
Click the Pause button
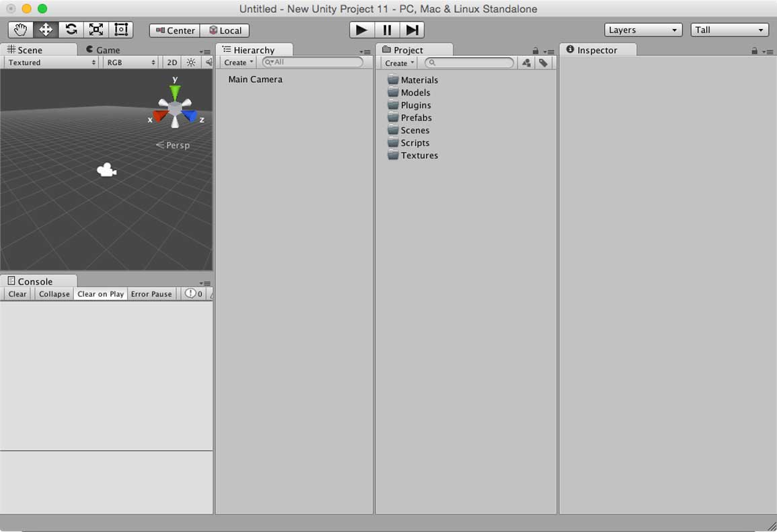tap(387, 30)
